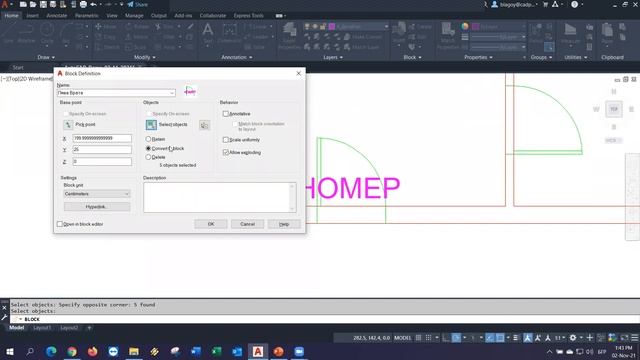The height and width of the screenshot is (360, 640).
Task: Click Help in Block Definition dialog
Action: coord(284,224)
